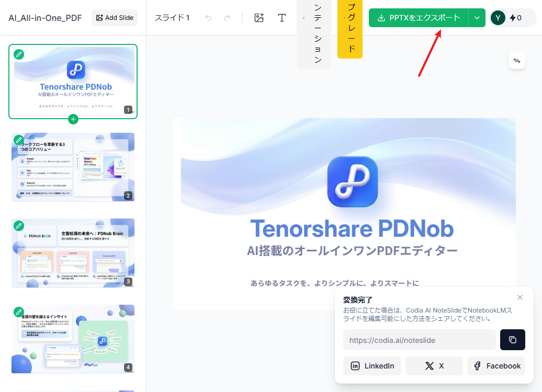Share on X
This screenshot has width=542, height=392.
coord(434,366)
